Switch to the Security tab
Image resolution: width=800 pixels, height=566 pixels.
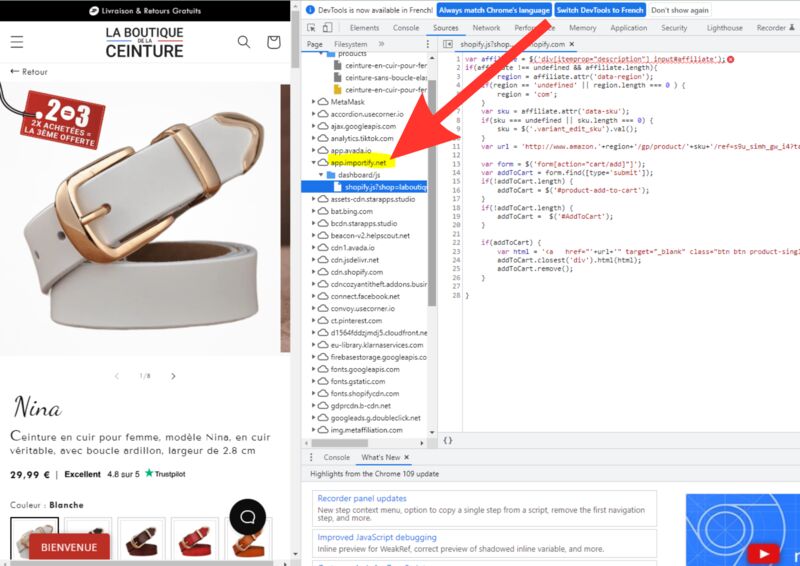point(674,28)
